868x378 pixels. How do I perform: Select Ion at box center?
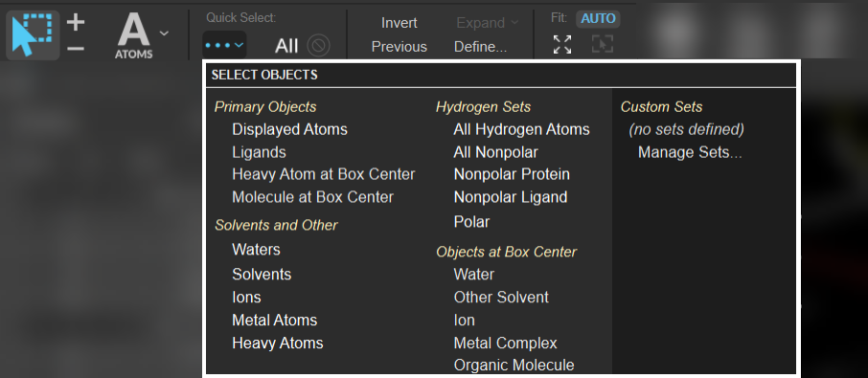tap(464, 320)
